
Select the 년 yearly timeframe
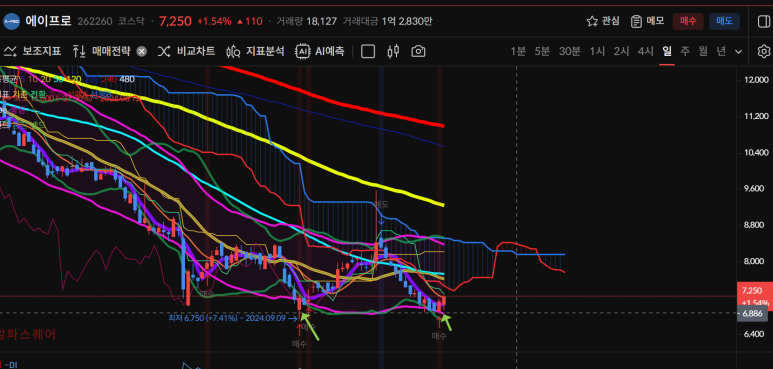(x=721, y=51)
